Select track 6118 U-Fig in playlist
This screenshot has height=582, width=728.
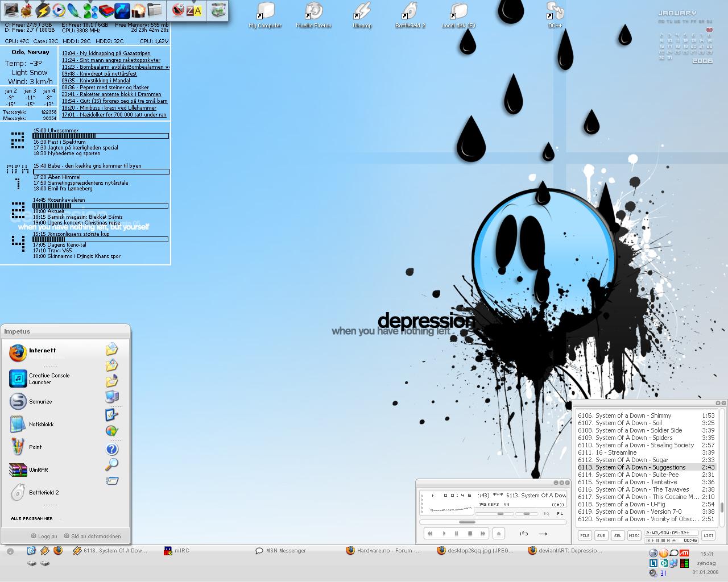coord(646,504)
